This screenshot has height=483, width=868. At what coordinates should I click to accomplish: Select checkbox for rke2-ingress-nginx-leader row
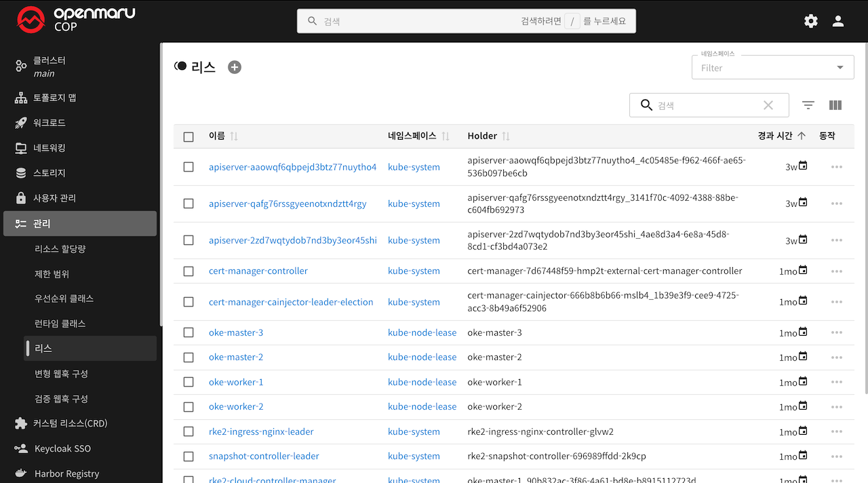[x=189, y=432]
